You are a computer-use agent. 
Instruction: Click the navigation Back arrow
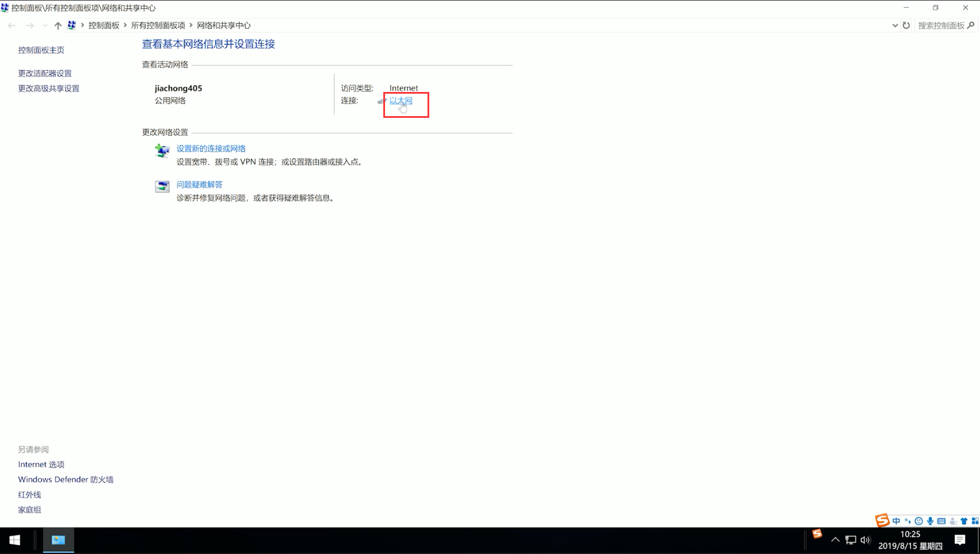click(x=12, y=25)
